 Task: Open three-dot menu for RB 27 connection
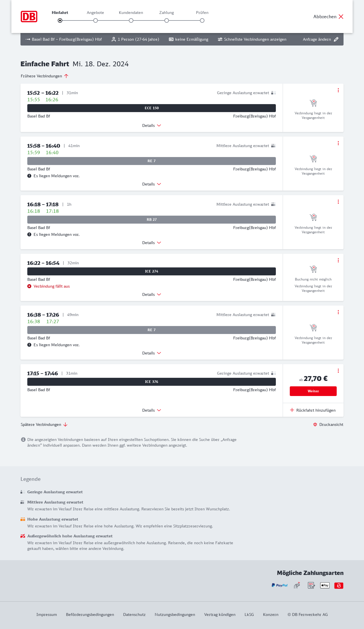(338, 202)
